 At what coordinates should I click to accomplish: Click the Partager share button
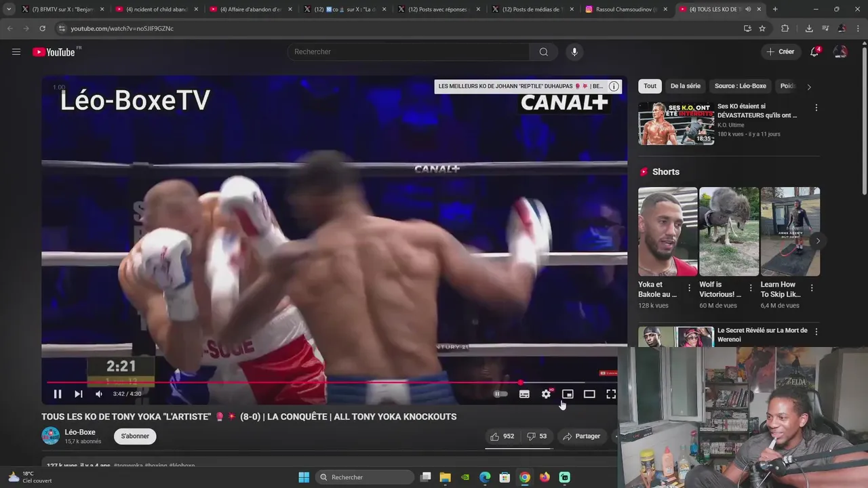(581, 436)
